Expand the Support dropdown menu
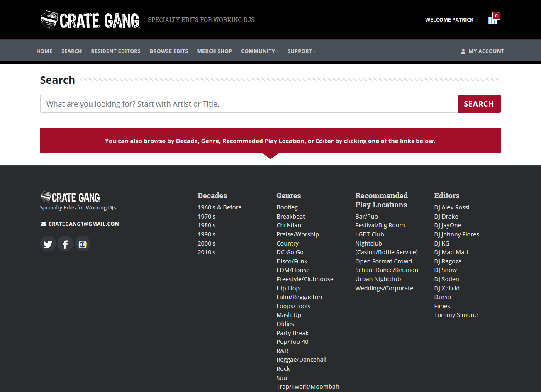This screenshot has height=392, width=541. [302, 51]
